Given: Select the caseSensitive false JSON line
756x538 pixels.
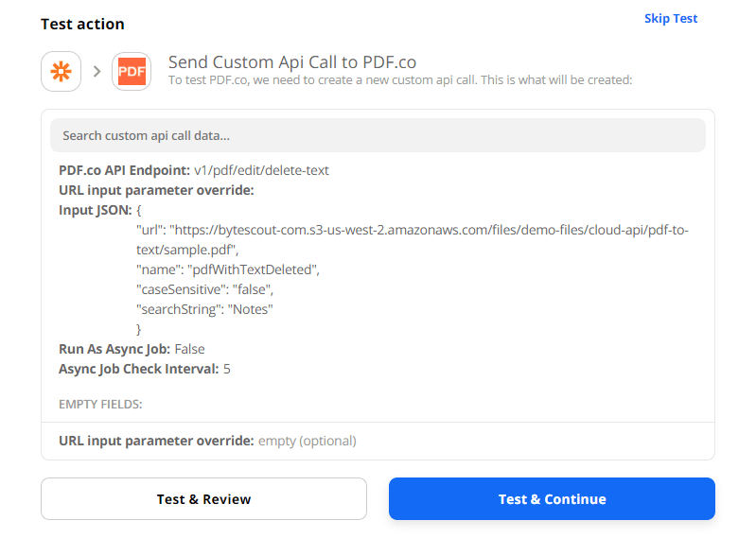Looking at the screenshot, I should (220, 289).
